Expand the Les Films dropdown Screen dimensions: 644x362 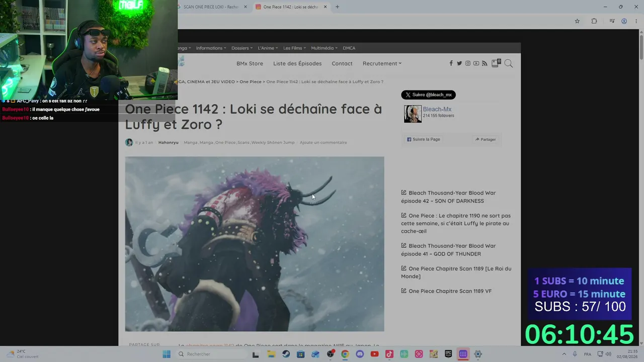pyautogui.click(x=295, y=48)
